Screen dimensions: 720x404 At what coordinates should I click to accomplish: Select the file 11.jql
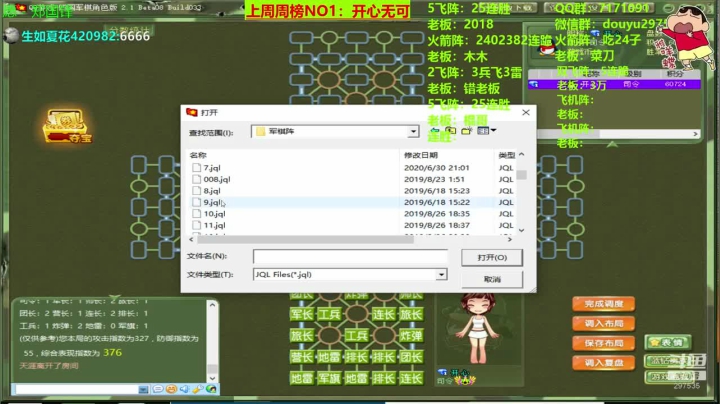click(x=214, y=225)
